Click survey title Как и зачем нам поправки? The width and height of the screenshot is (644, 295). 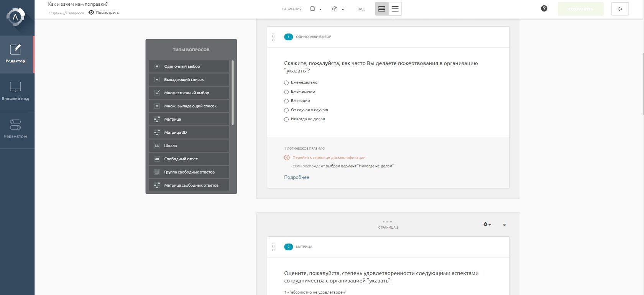point(78,4)
